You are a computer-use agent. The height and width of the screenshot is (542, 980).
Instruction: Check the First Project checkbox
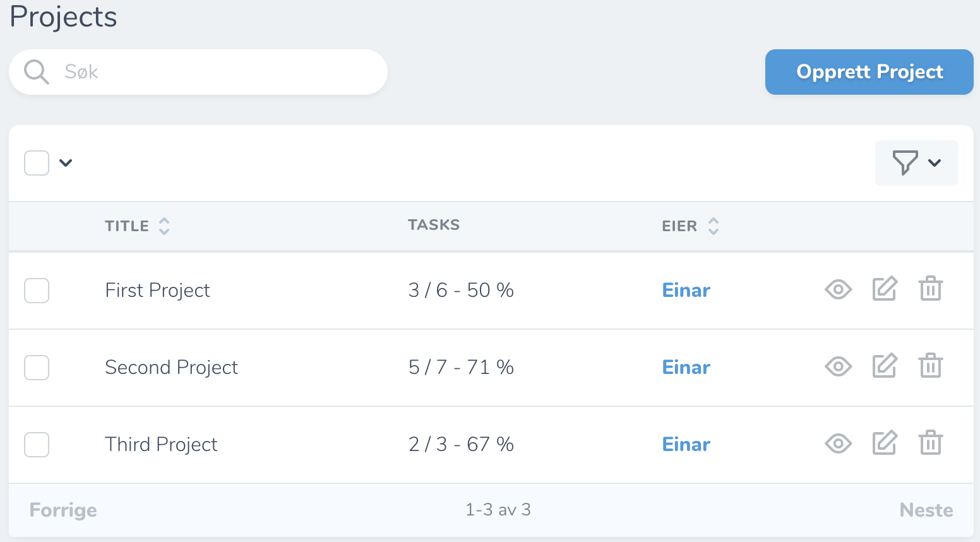pyautogui.click(x=37, y=291)
